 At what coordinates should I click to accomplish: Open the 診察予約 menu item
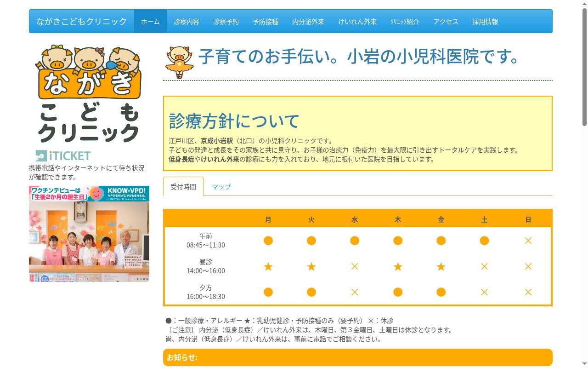click(x=226, y=22)
